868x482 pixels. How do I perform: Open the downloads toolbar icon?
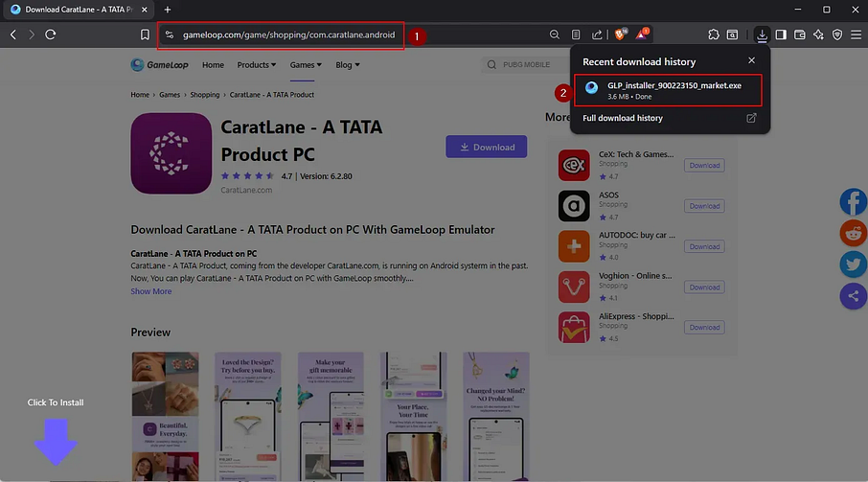762,34
